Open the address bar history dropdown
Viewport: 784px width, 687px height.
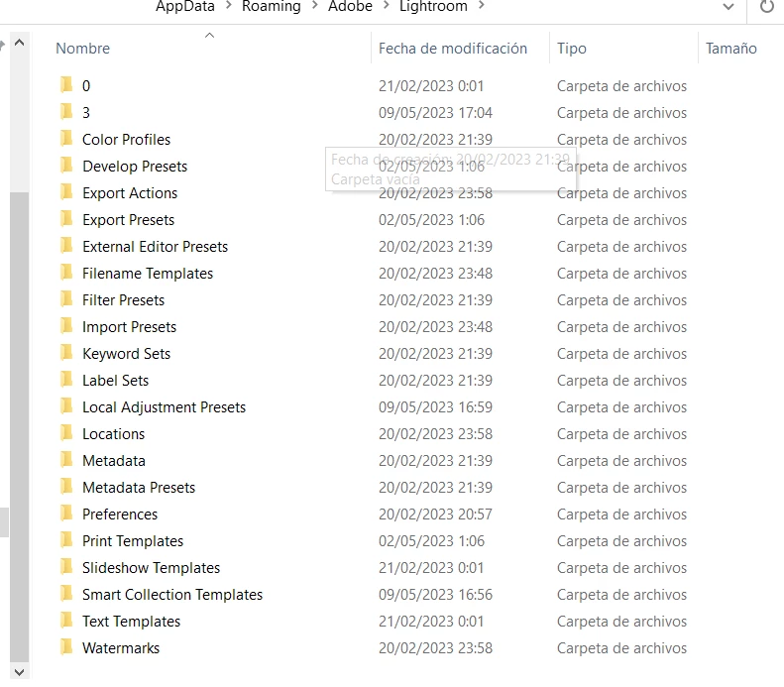728,7
